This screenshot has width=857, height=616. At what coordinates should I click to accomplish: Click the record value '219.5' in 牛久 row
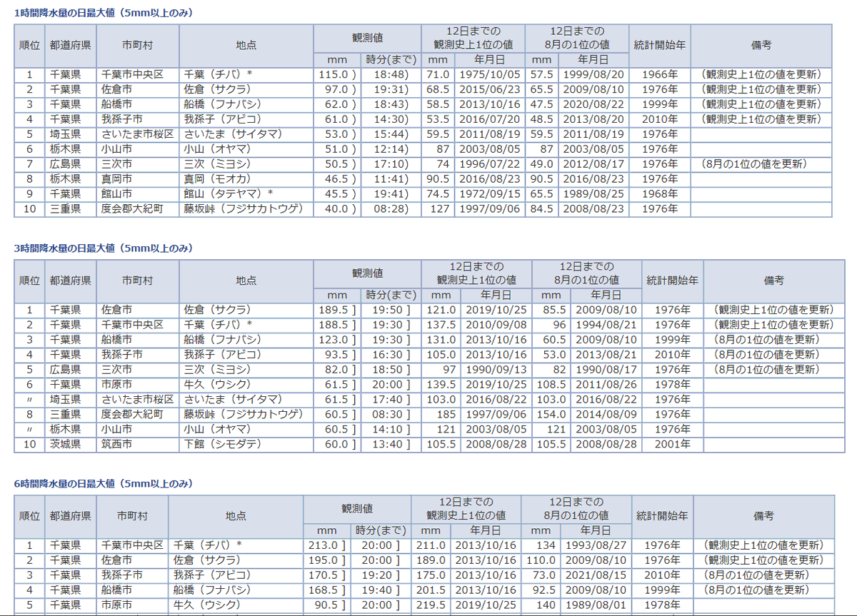431,605
